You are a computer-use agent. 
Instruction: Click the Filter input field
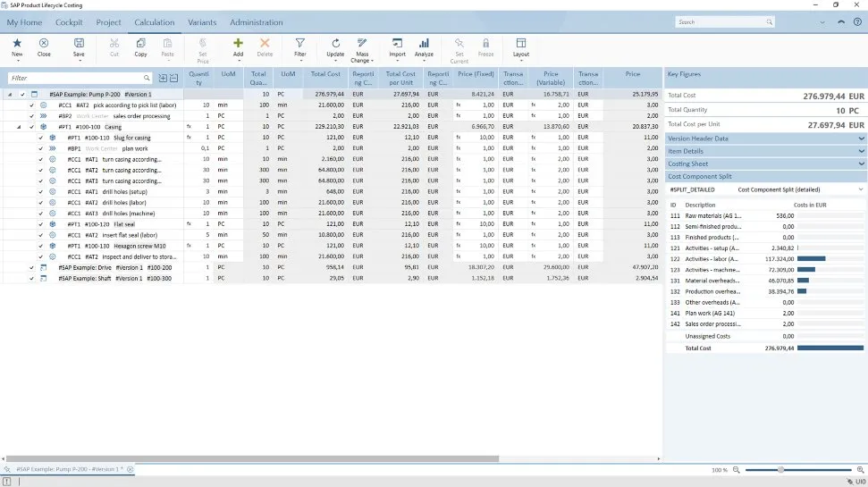[x=75, y=78]
